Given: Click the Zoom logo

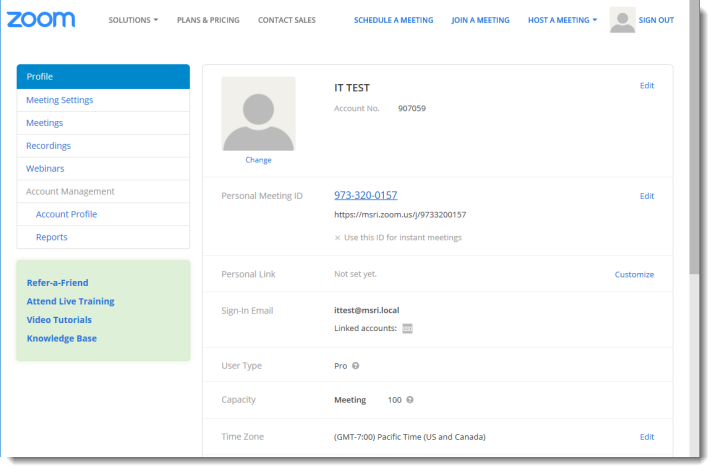Looking at the screenshot, I should click(41, 20).
